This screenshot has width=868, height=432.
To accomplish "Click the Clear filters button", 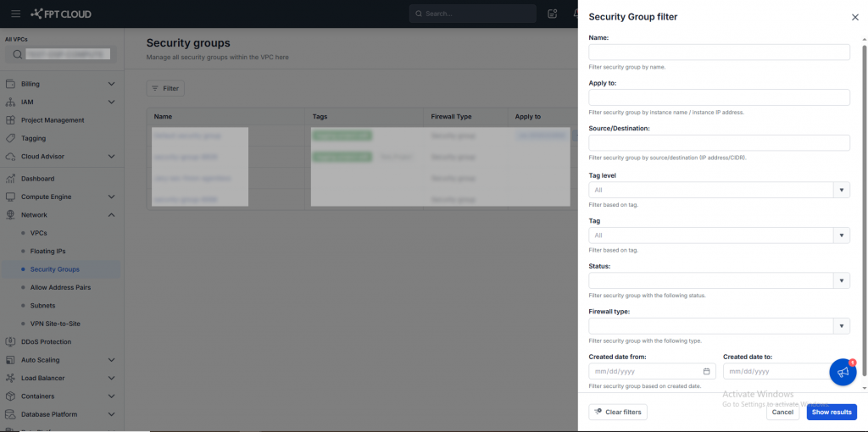I will coord(618,412).
